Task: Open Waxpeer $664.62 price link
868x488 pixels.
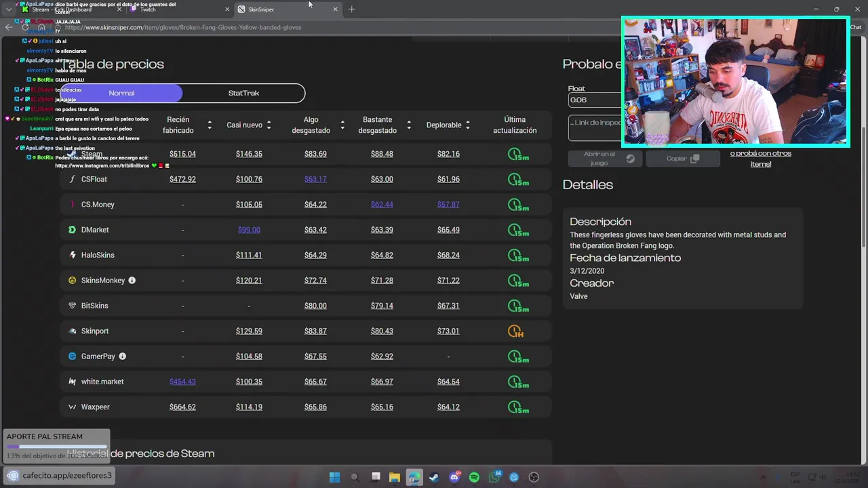Action: (x=182, y=407)
